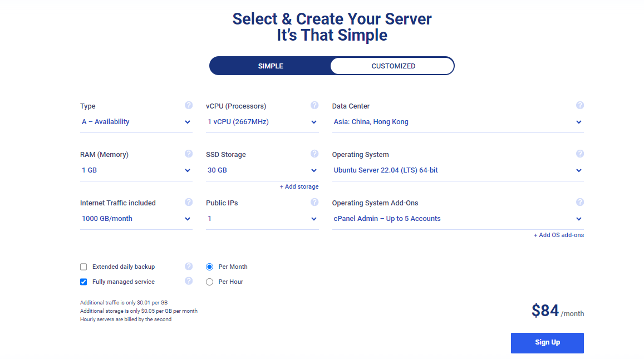Click the + Add OS add-ons link
Image resolution: width=644 pixels, height=359 pixels.
[559, 235]
